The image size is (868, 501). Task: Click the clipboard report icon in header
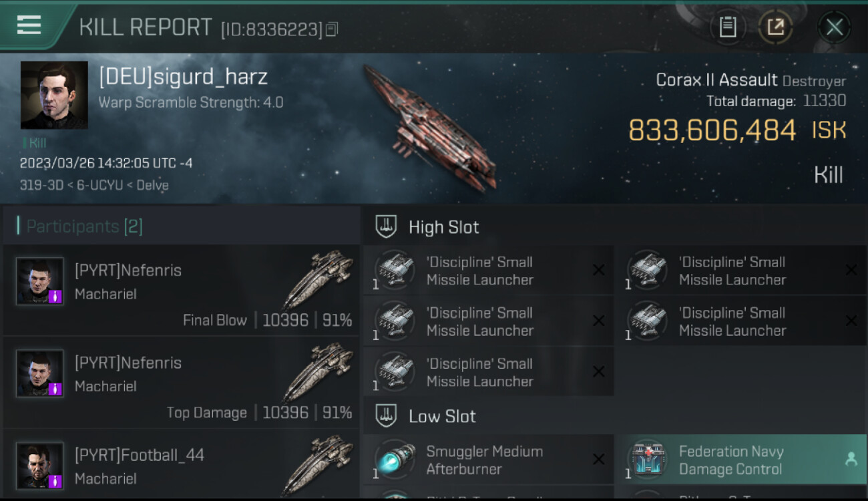[x=728, y=27]
